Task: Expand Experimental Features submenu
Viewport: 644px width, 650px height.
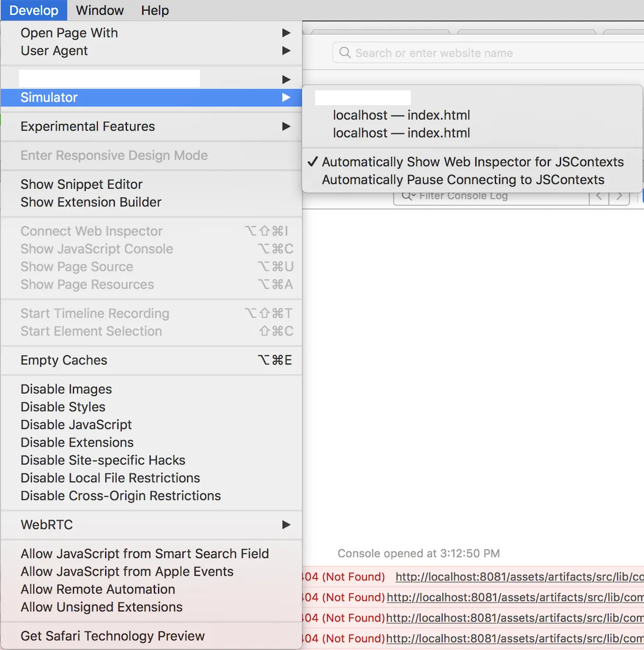Action: click(x=151, y=126)
